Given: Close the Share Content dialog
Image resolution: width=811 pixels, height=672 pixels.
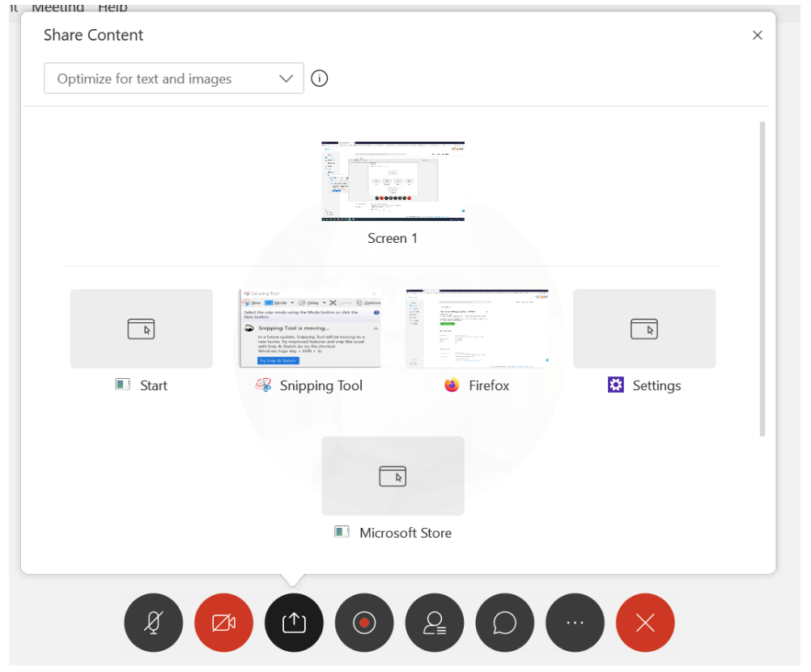Looking at the screenshot, I should click(758, 35).
